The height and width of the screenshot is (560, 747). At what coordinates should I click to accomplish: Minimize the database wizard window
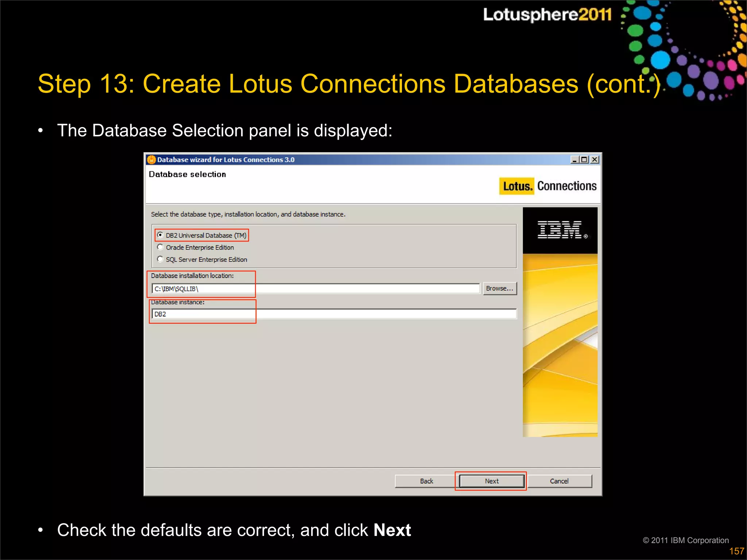[575, 160]
